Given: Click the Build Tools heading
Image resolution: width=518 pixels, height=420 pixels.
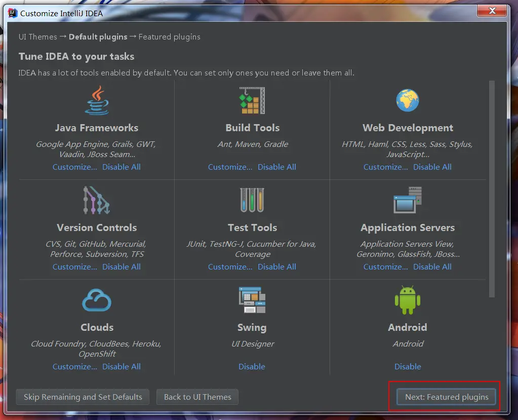Looking at the screenshot, I should pos(252,128).
